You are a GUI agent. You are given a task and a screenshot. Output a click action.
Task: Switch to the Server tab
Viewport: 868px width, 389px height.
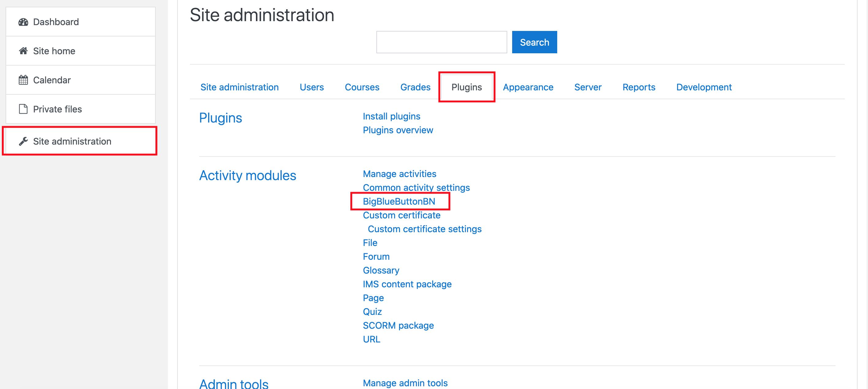coord(588,87)
